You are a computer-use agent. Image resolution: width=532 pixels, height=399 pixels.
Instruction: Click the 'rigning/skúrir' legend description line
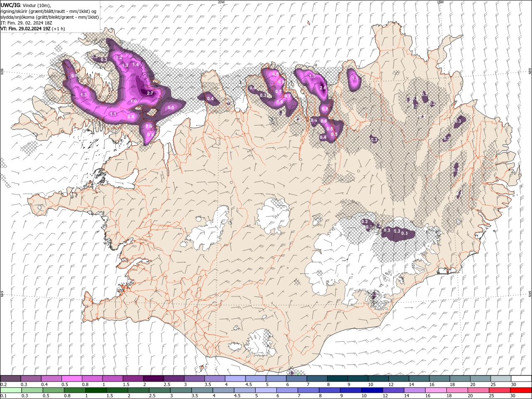49,11
